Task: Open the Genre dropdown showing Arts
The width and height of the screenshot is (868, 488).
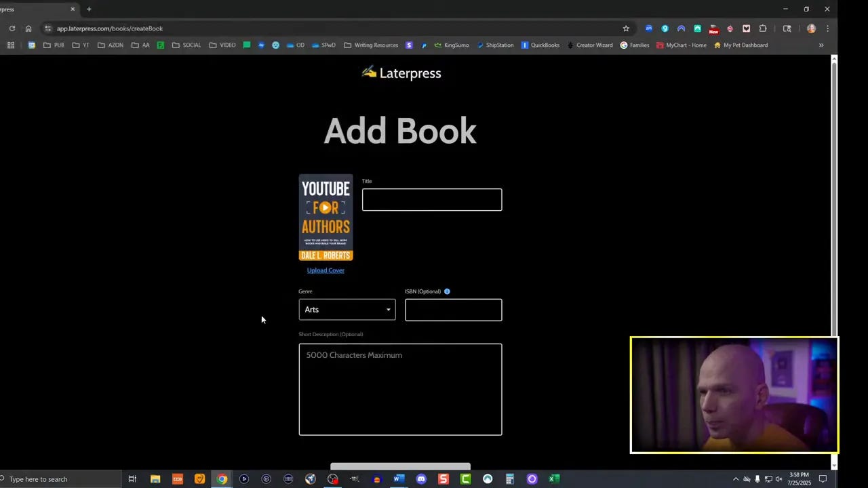Action: coord(347,309)
